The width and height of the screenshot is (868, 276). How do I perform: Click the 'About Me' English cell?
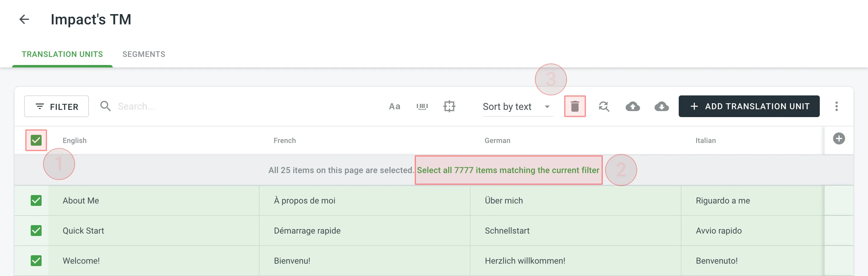coord(154,201)
